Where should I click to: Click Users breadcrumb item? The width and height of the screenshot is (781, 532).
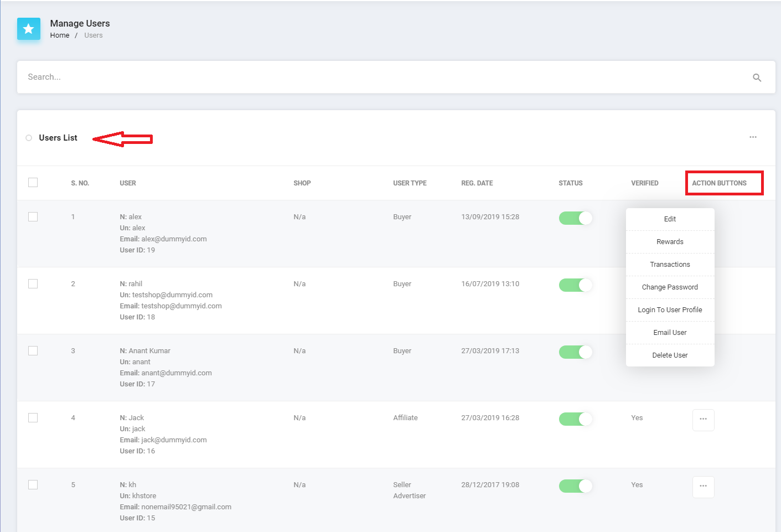click(x=94, y=35)
